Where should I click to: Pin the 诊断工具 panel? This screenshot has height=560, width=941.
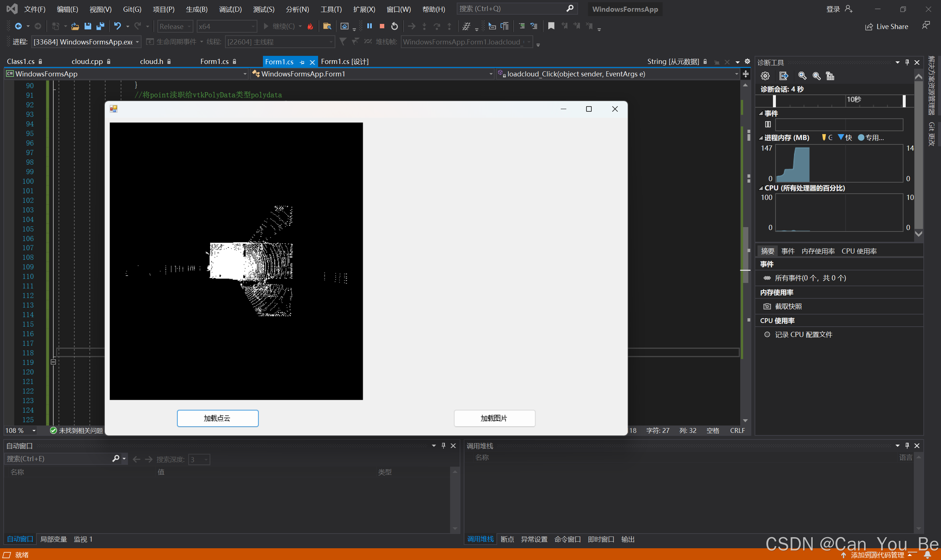tap(907, 62)
